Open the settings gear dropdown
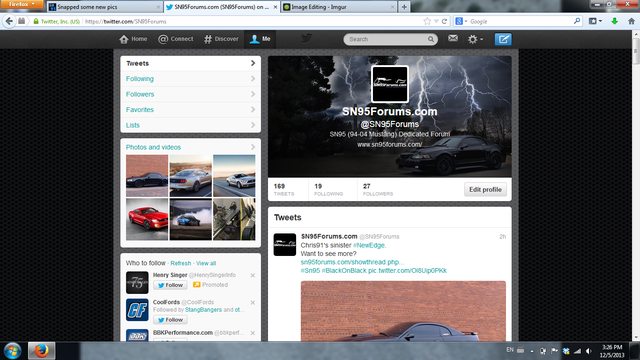Screen dimensions: 640x360 click(x=475, y=39)
